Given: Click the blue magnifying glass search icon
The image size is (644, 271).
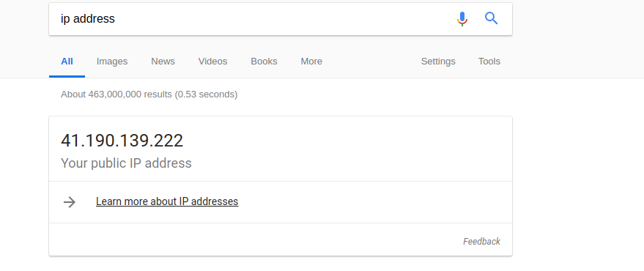Looking at the screenshot, I should tap(491, 18).
